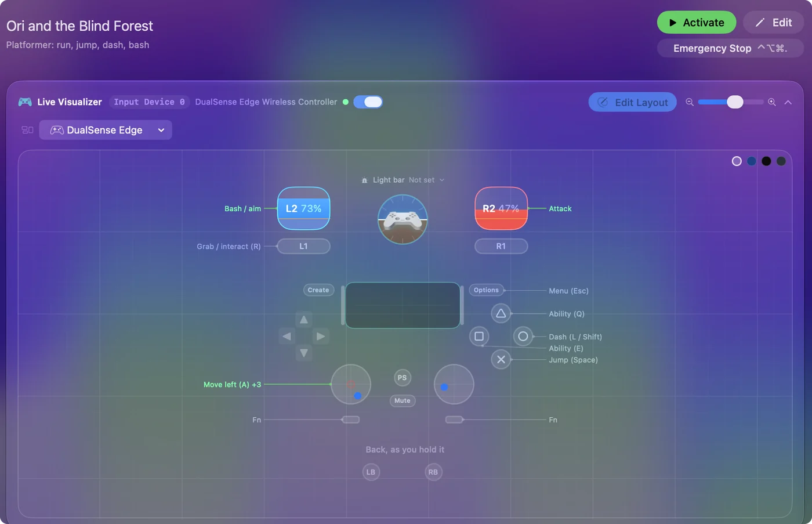This screenshot has width=812, height=524.
Task: Click the L2 trigger button
Action: (x=304, y=208)
